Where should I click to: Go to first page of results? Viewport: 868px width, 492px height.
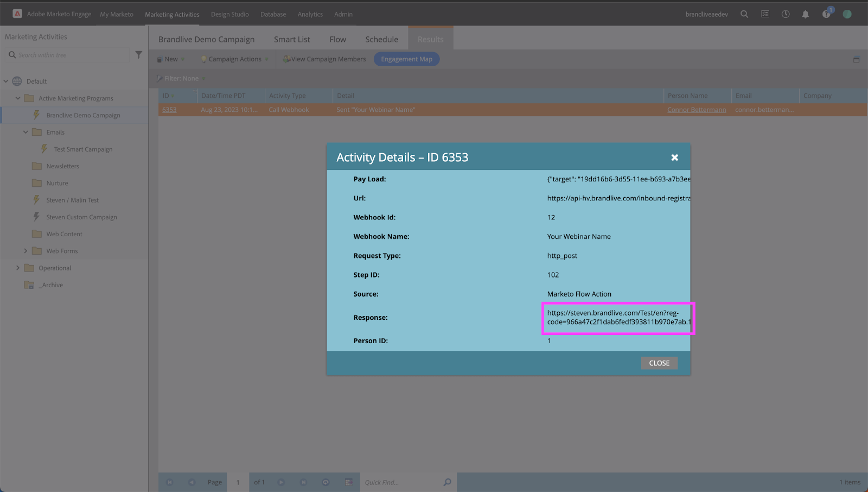point(169,482)
